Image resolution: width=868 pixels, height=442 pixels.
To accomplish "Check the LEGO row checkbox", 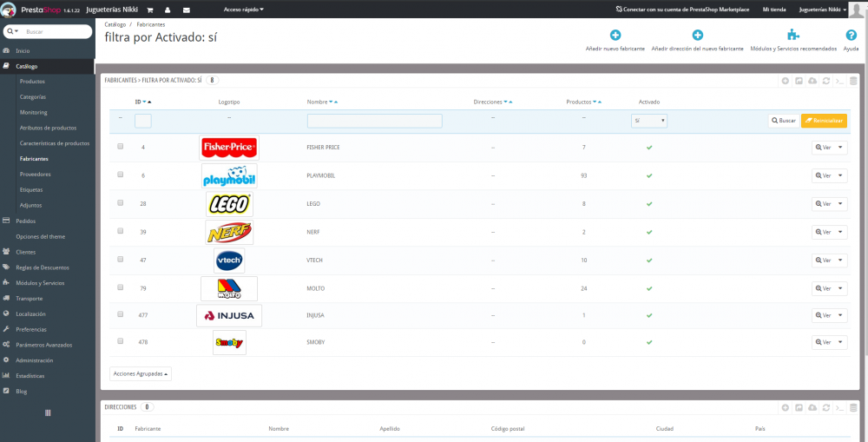I will point(120,202).
